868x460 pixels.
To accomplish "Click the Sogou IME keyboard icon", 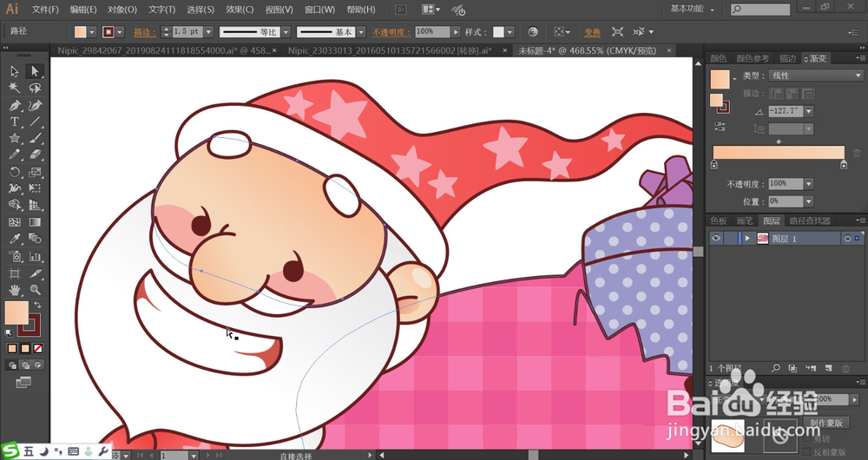I will pos(73,451).
